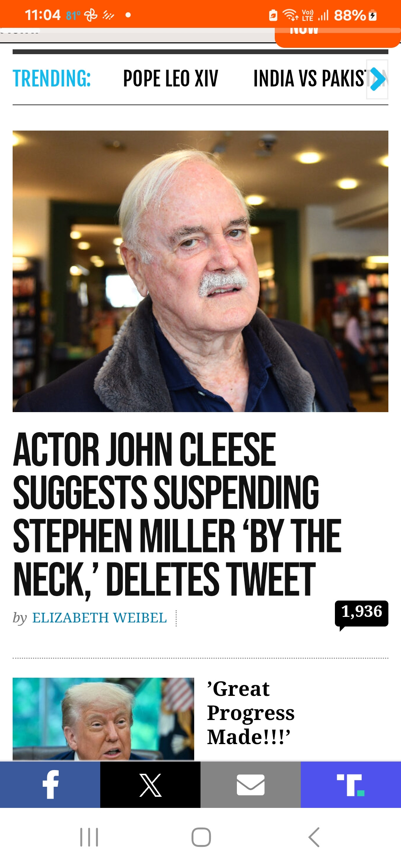Open John Cleese Stephen Miller headline
Viewport: 401px width, 868px height.
point(177,514)
